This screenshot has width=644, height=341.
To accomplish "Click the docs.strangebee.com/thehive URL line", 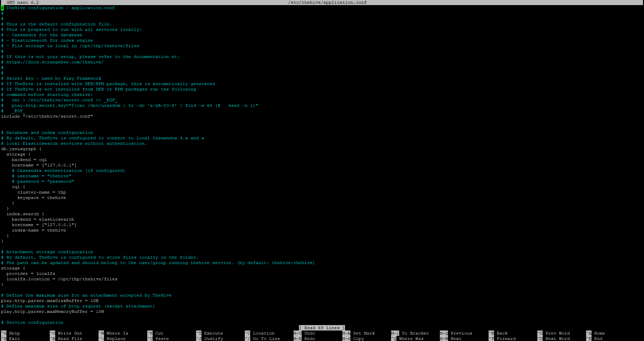I will (52, 62).
